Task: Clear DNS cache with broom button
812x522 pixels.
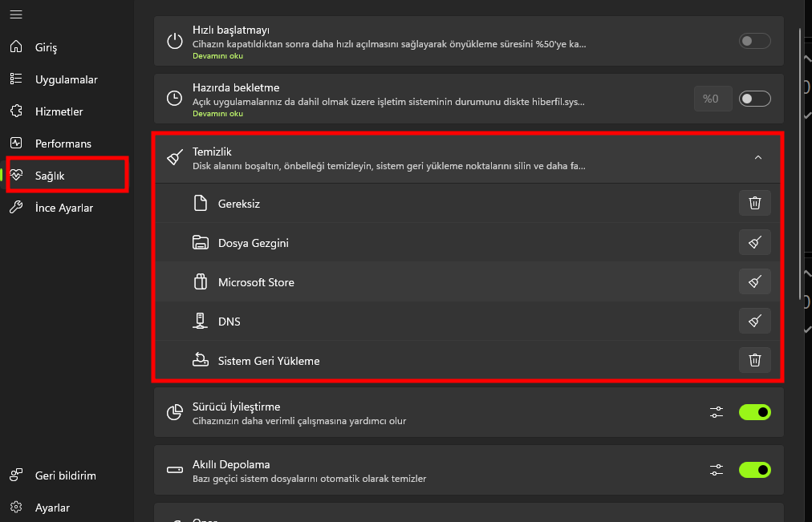Action: click(x=754, y=321)
